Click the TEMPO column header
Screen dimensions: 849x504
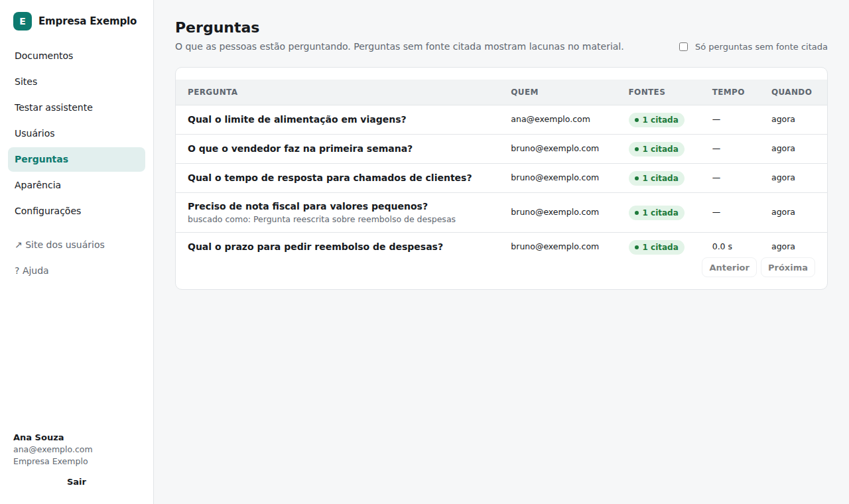(728, 92)
